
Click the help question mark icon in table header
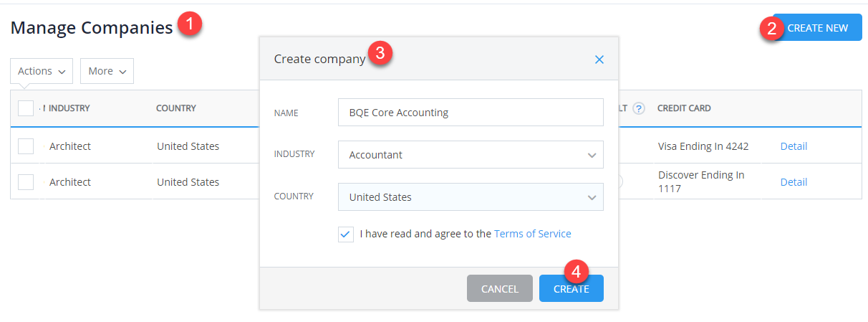639,108
